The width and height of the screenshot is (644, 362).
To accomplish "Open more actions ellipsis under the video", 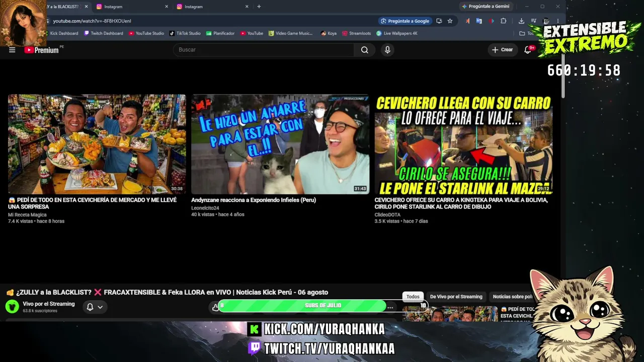I will (390, 307).
